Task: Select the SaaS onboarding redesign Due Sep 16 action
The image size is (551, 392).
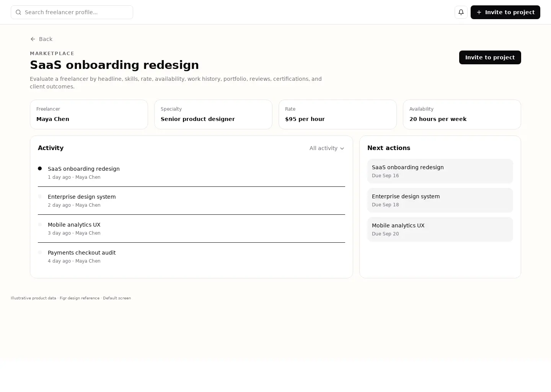Action: tap(440, 171)
